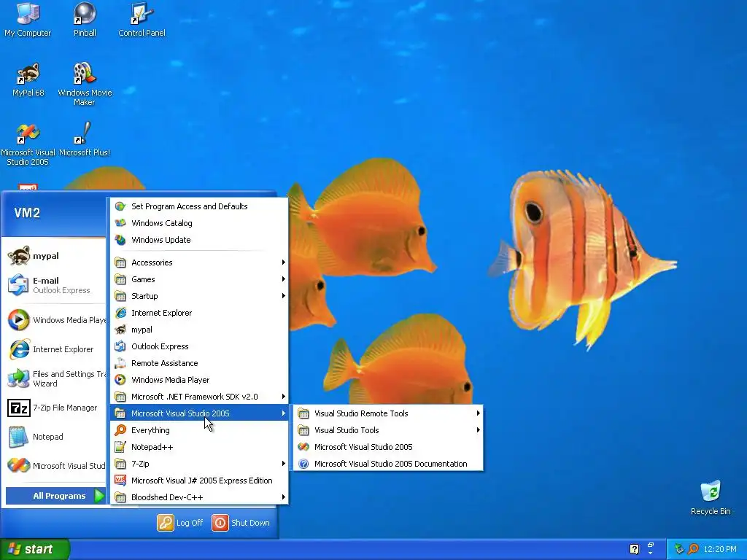Click Shut Down button

[x=241, y=522]
